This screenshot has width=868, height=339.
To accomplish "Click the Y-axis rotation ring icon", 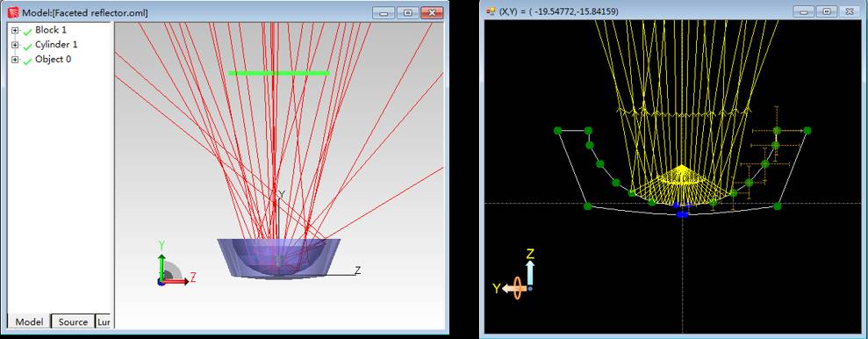I will [518, 288].
